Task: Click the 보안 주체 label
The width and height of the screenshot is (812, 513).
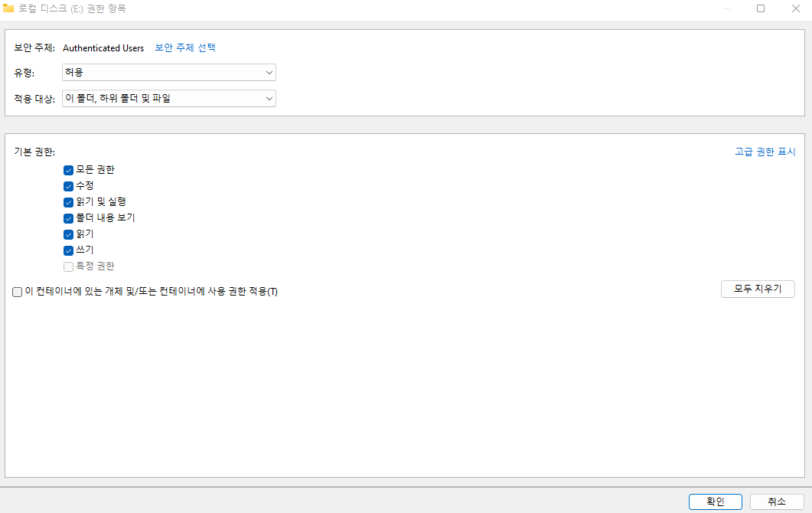Action: click(34, 47)
